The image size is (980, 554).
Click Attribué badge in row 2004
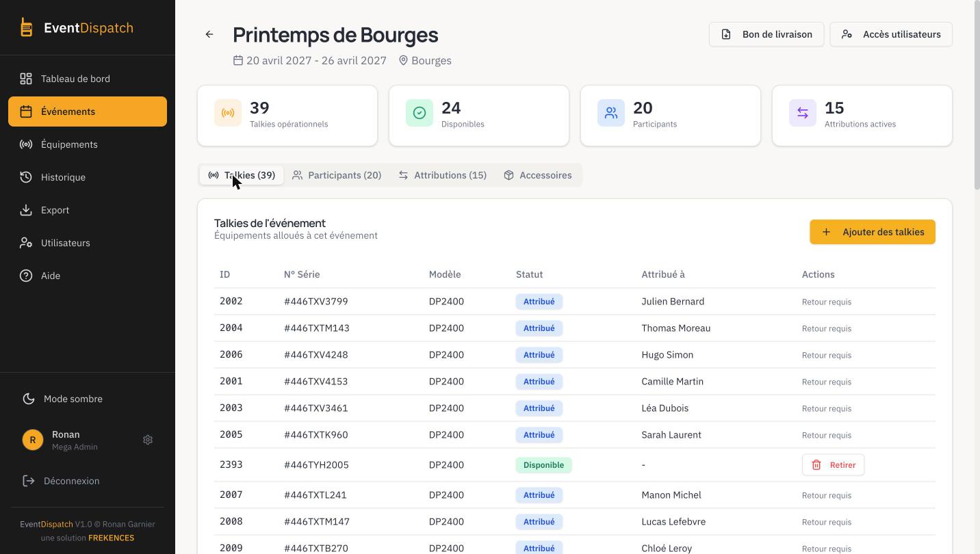point(539,328)
